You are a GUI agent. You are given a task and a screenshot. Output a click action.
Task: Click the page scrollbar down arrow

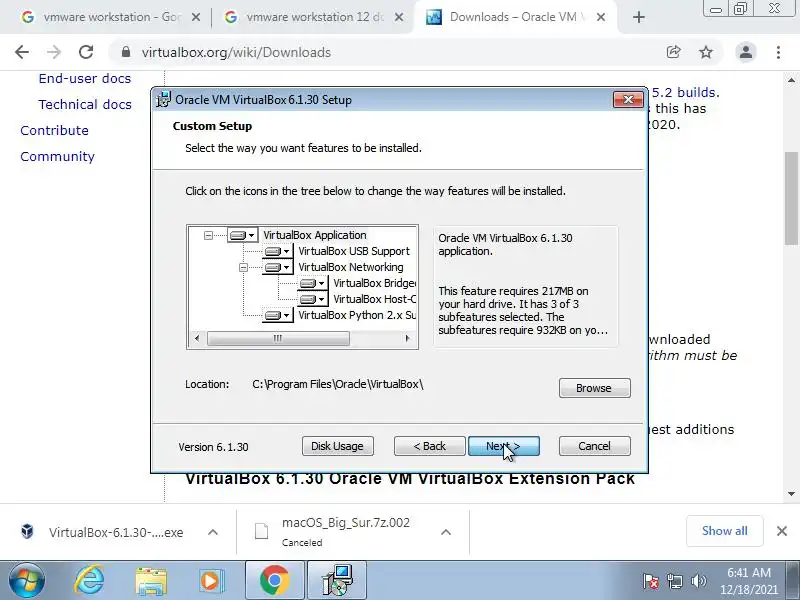(x=791, y=493)
